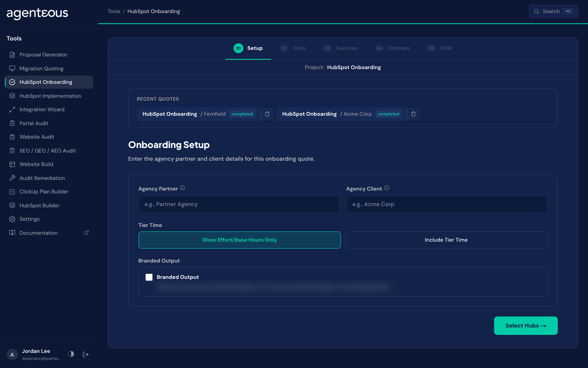This screenshot has width=588, height=368.
Task: Click the log out icon
Action: tap(86, 354)
